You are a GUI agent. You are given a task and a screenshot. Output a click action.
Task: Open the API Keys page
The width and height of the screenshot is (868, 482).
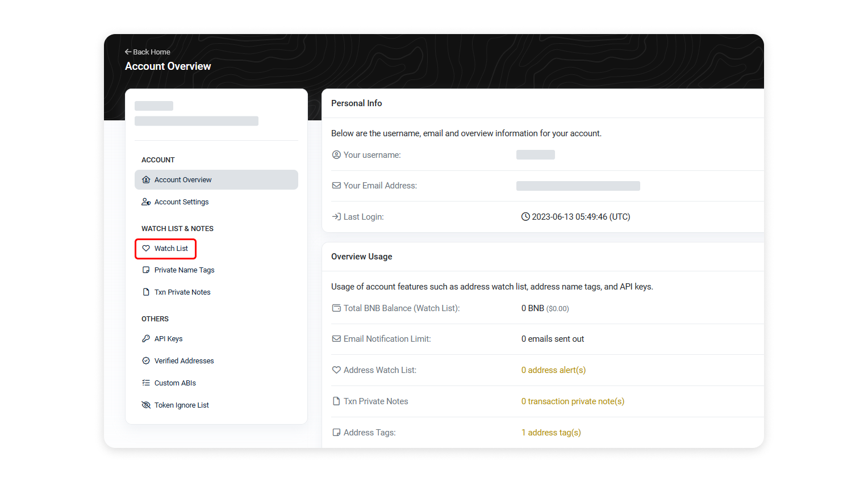pyautogui.click(x=216, y=338)
